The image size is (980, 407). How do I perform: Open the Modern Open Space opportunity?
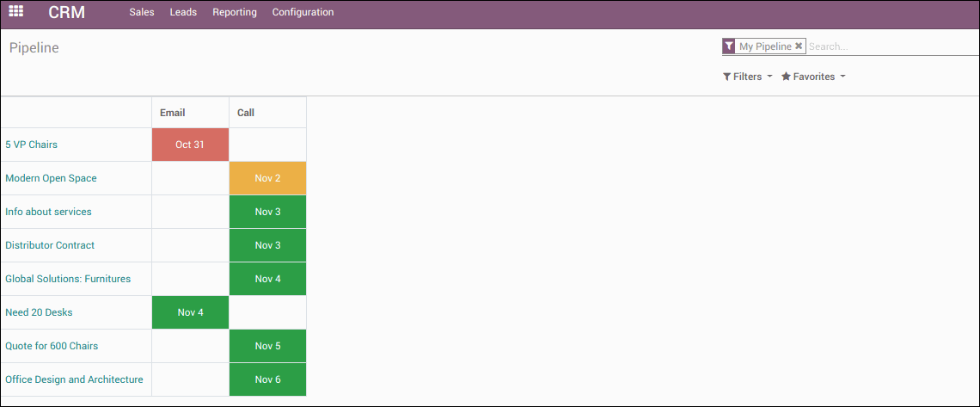(51, 178)
